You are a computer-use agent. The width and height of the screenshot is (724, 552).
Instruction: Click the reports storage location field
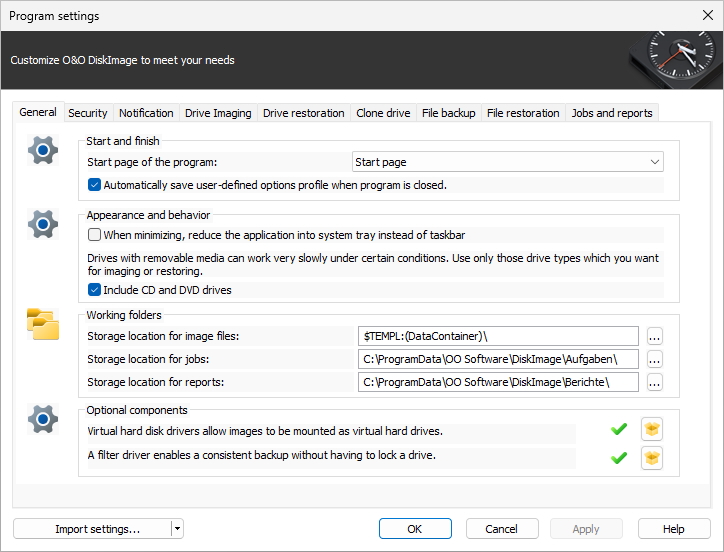click(x=498, y=382)
